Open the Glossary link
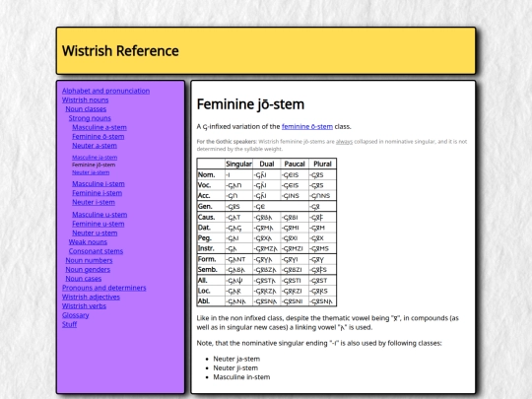Screen dimensions: 532x399 [x=75, y=315]
